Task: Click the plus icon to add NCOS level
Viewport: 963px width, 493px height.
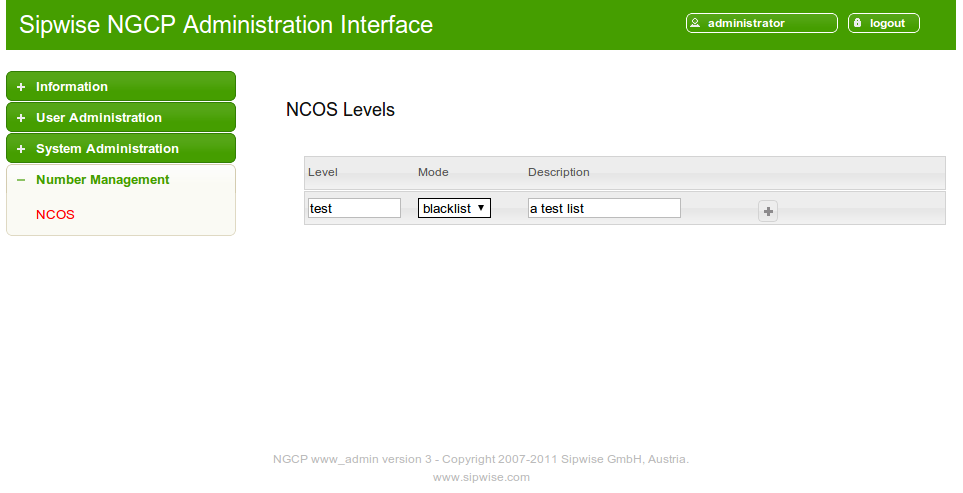Action: pyautogui.click(x=768, y=211)
